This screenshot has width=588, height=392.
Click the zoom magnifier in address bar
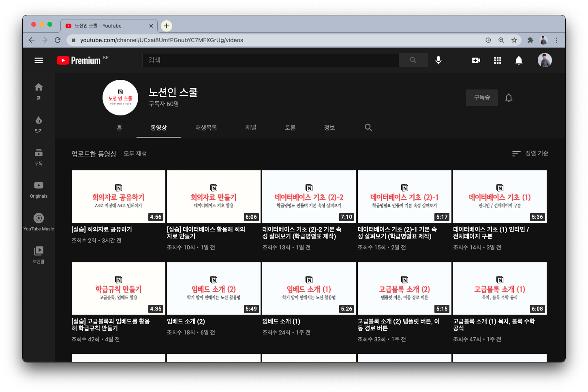(x=501, y=40)
